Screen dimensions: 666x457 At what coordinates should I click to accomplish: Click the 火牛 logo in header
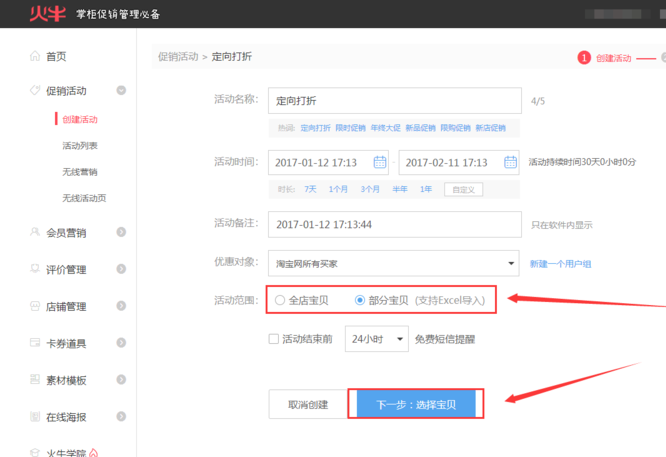48,14
